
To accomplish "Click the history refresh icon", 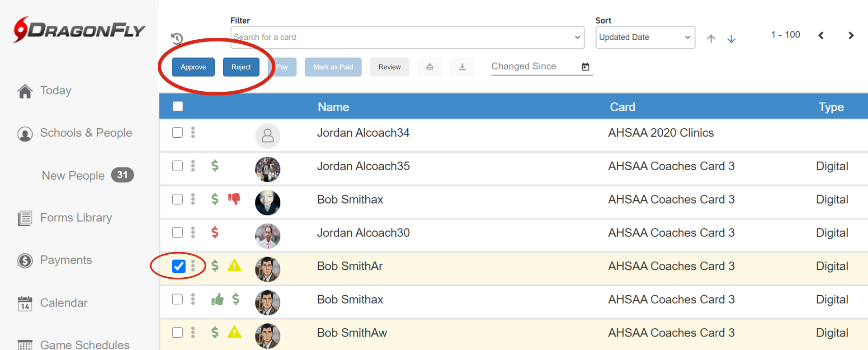I will pyautogui.click(x=177, y=38).
